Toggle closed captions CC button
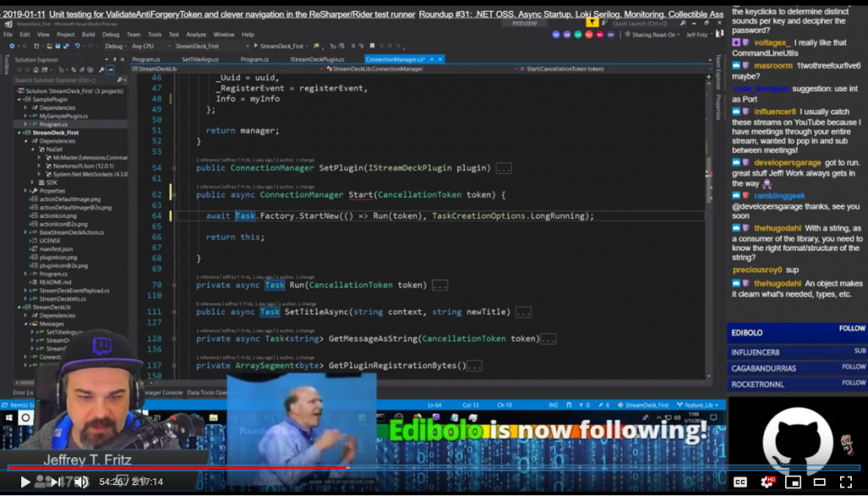The image size is (868, 496). pos(740,482)
